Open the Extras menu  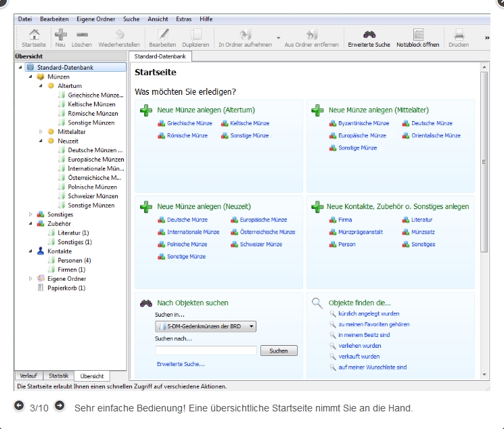[183, 19]
